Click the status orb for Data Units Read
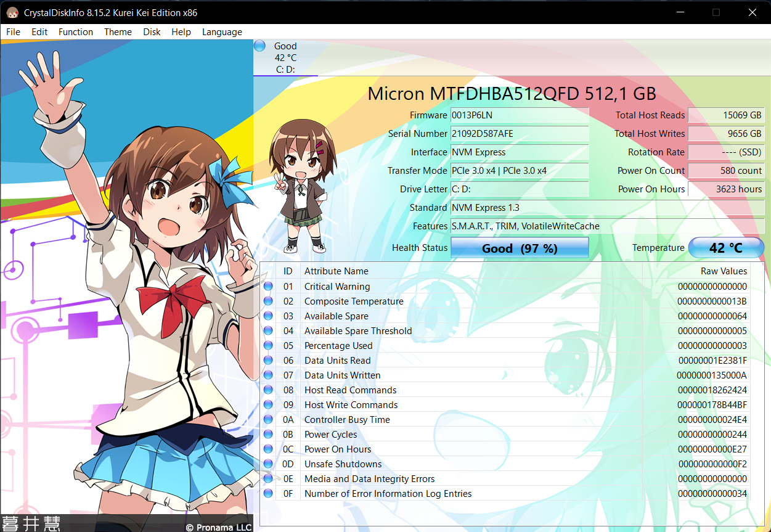The width and height of the screenshot is (771, 532). point(268,361)
